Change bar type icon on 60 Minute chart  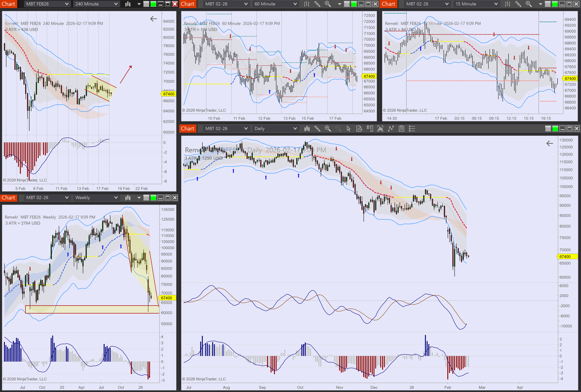[307, 4]
